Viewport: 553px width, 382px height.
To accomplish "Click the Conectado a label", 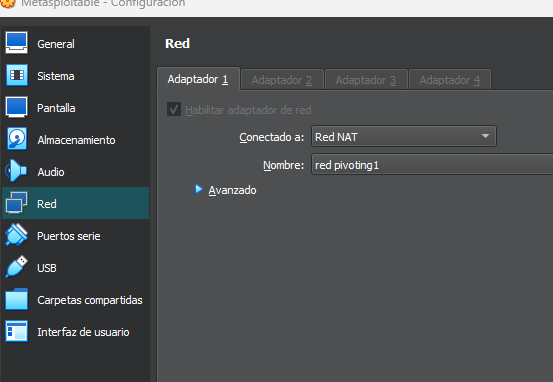I will tap(272, 137).
